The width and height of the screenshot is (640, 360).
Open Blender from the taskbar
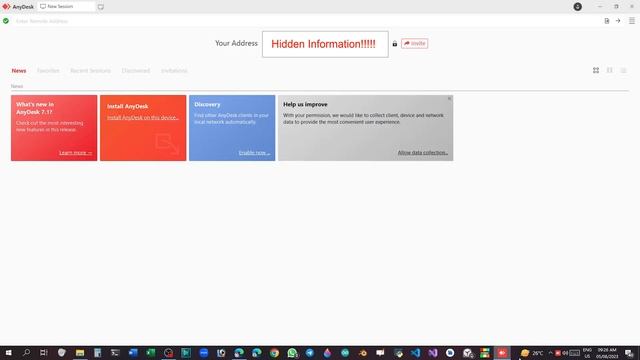(362, 353)
